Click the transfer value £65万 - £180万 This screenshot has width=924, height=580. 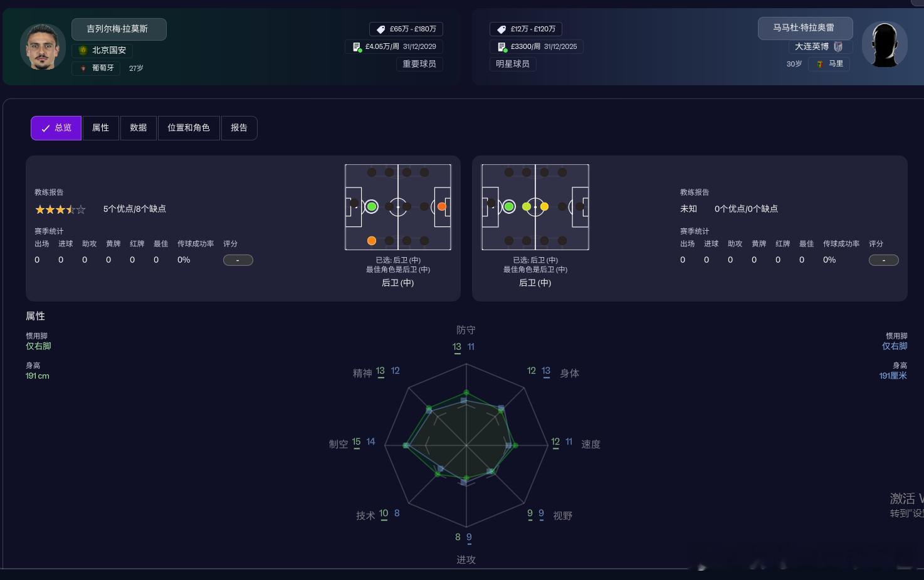413,29
